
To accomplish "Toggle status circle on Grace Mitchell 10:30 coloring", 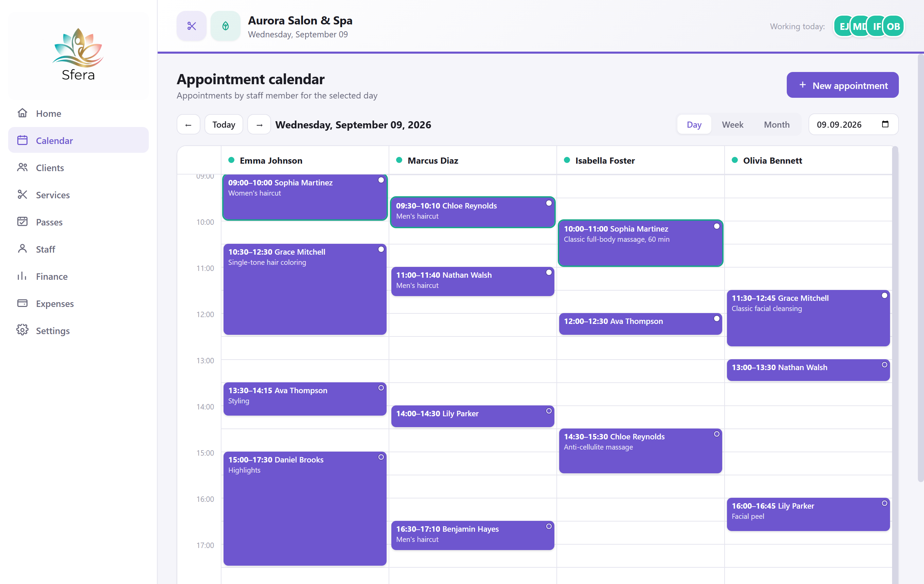I will (x=381, y=249).
